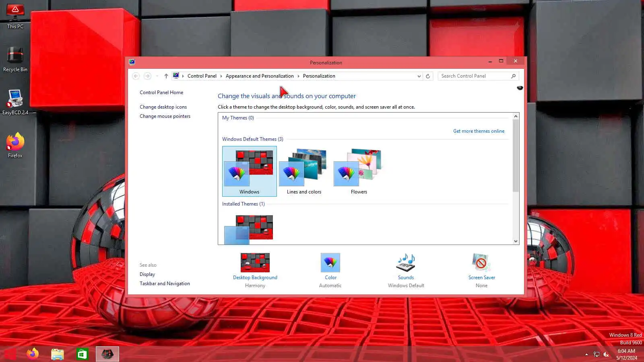The image size is (644, 362).
Task: Open File Explorer from the taskbar
Action: [58, 354]
